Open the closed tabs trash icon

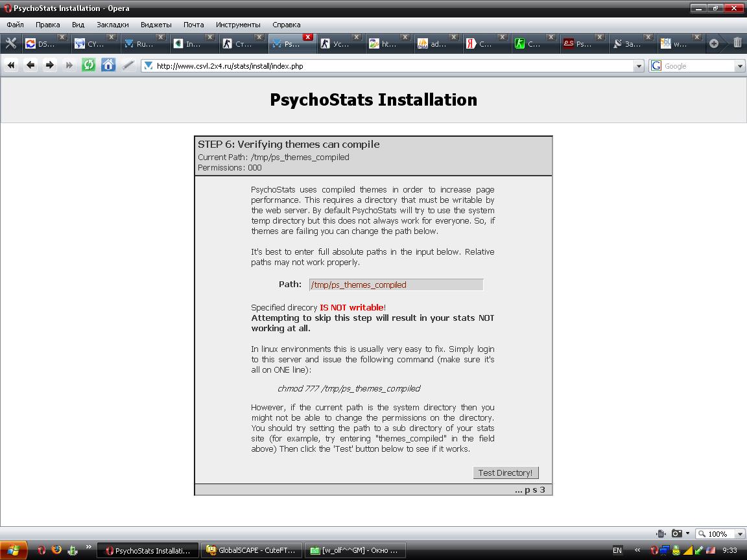[737, 43]
